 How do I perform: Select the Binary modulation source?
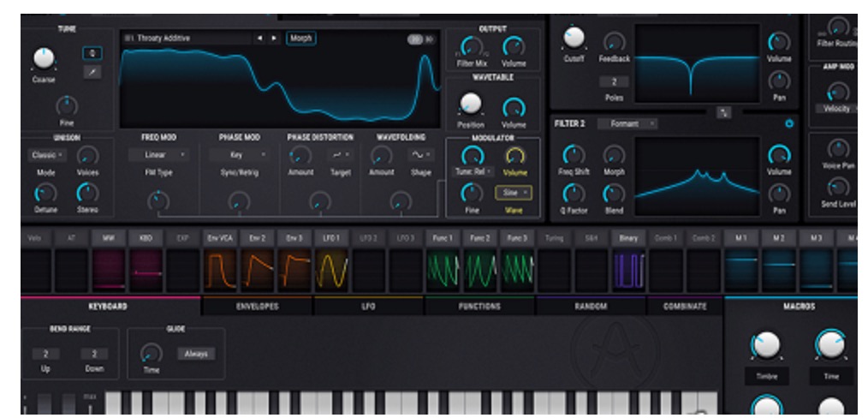click(x=628, y=239)
